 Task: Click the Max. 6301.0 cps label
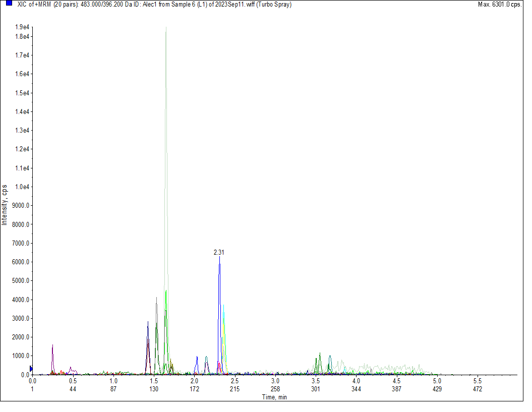(500, 5)
